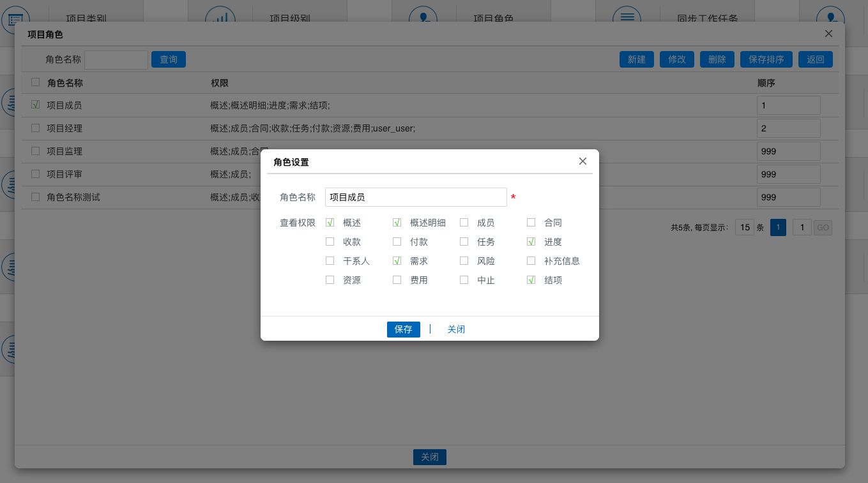
Task: Click the 关闭 link beside 保存
Action: (x=456, y=329)
